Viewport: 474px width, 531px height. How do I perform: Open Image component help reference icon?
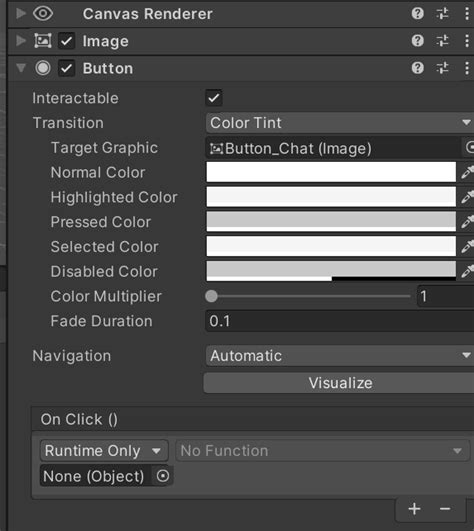click(x=417, y=41)
